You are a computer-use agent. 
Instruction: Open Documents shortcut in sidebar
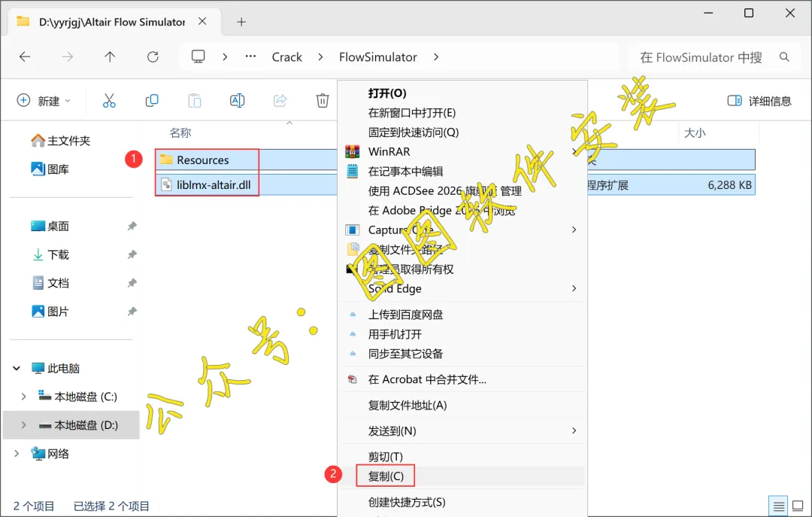click(x=50, y=283)
